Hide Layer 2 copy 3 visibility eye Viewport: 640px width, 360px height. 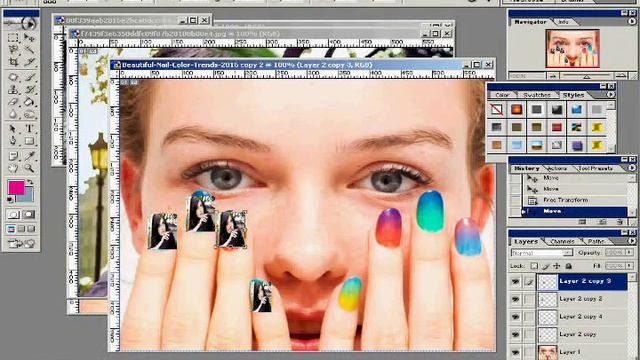tap(516, 281)
